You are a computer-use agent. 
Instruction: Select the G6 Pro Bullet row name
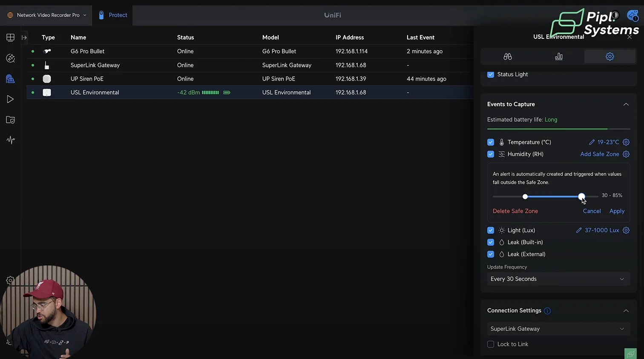[87, 51]
